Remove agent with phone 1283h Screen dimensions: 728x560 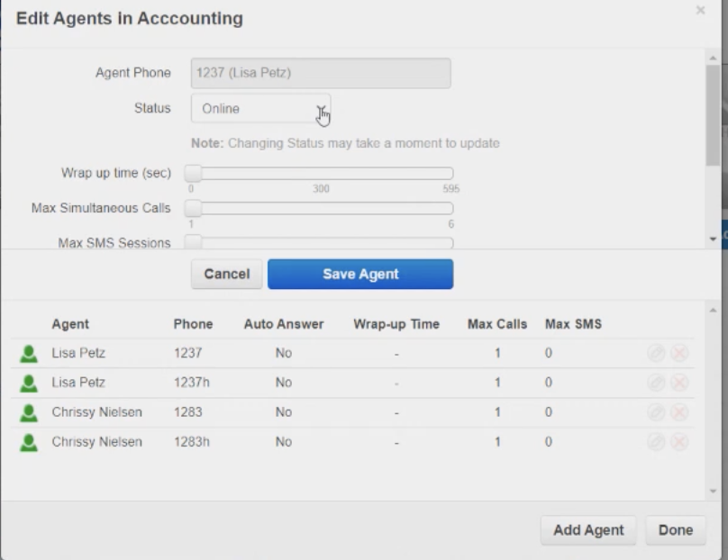click(x=679, y=442)
